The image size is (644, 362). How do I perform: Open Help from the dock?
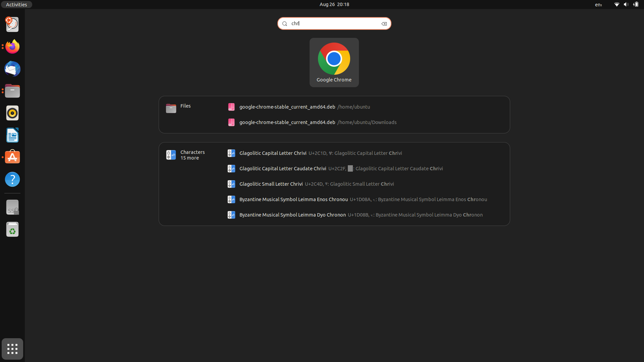[x=12, y=179]
